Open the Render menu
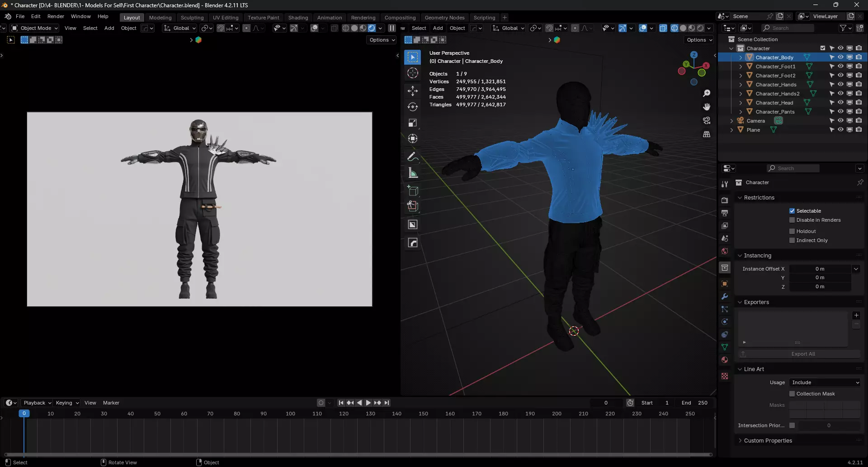Viewport: 868px width, 467px height. pos(56,16)
